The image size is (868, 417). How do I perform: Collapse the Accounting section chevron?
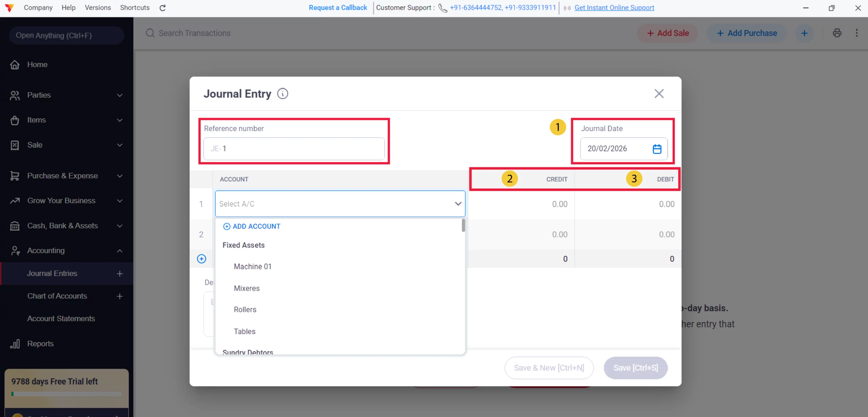coord(119,251)
